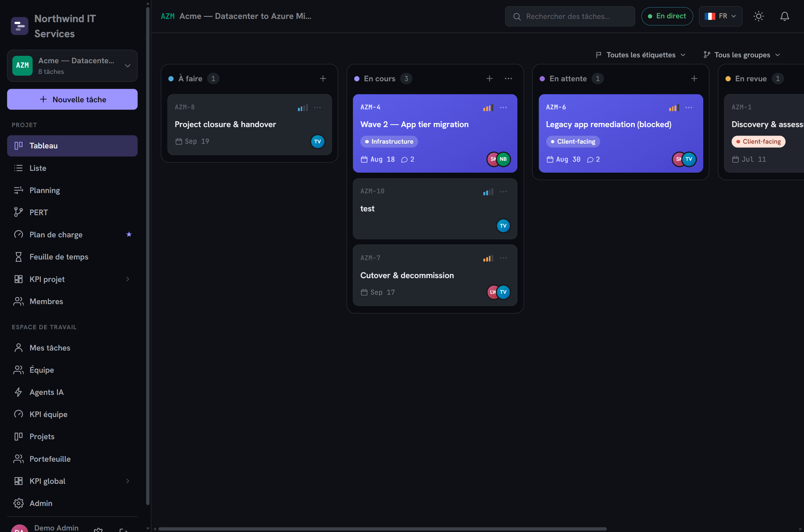Viewport: 804px width, 532px height.
Task: Expand the KPI projet submenu chevron
Action: click(128, 279)
